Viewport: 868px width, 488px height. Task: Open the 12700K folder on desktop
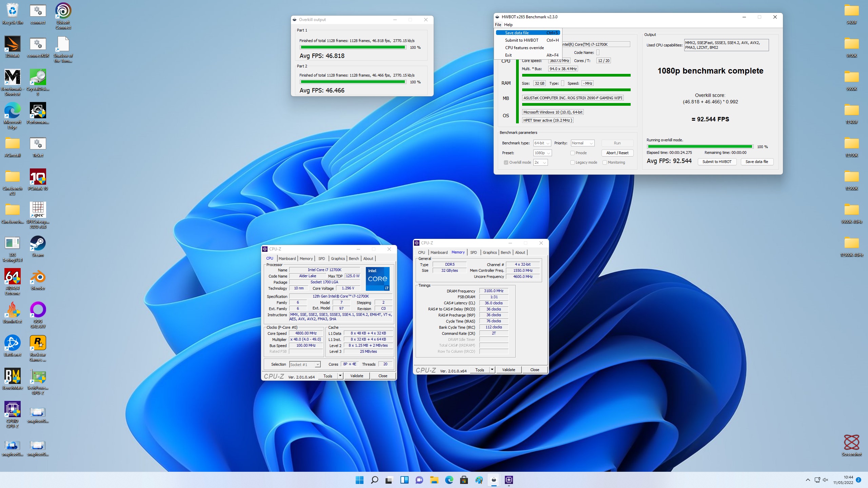click(851, 147)
